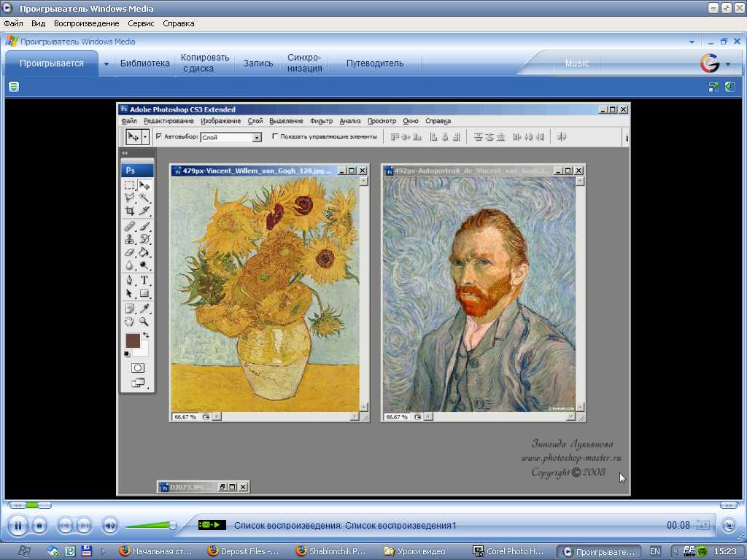Viewport: 747px width, 560px height.
Task: Open the Сервис menu
Action: (141, 23)
